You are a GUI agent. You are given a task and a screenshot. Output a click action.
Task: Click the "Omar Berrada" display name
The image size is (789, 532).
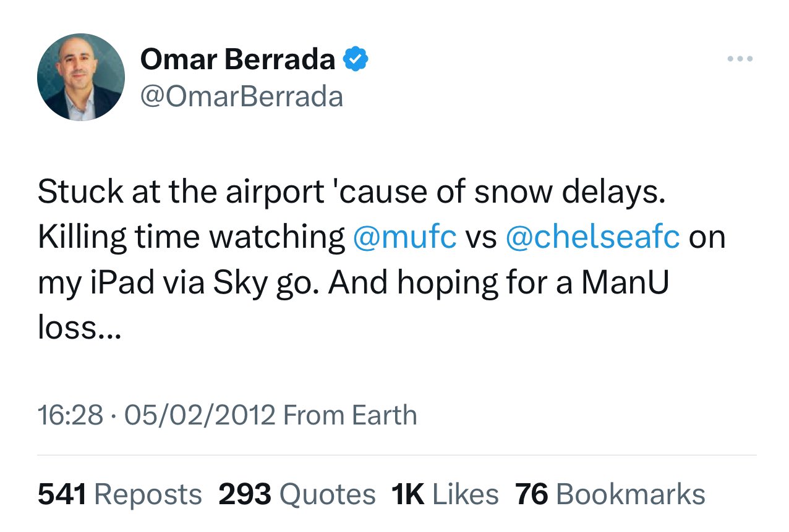[238, 59]
